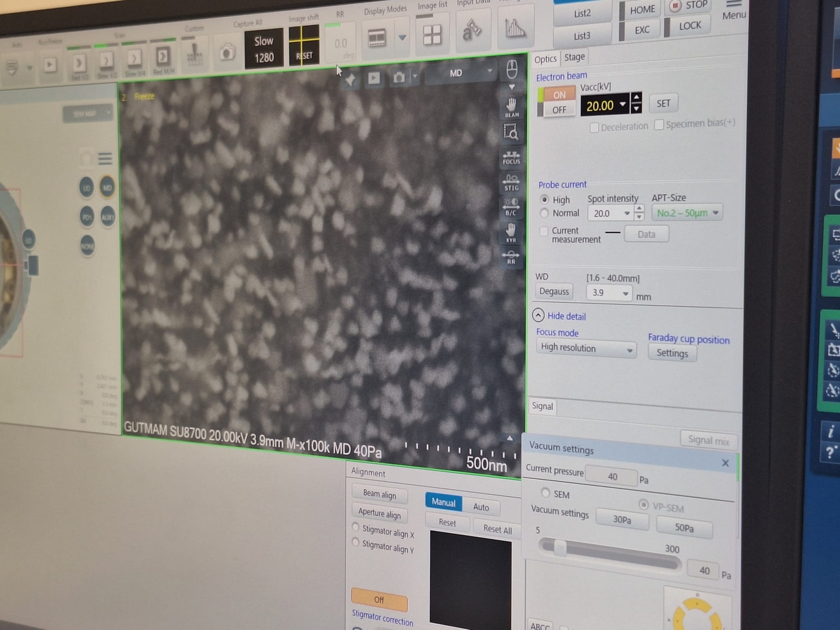Open the Image list grid icon
This screenshot has height=630, width=840.
(x=432, y=35)
